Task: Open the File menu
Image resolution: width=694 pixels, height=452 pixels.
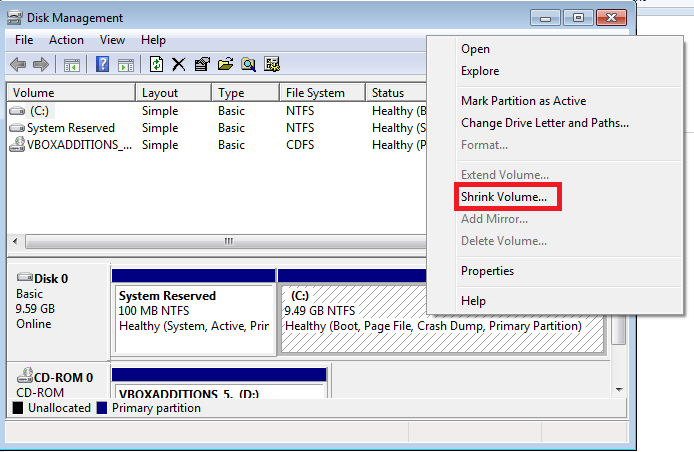Action: [x=24, y=40]
